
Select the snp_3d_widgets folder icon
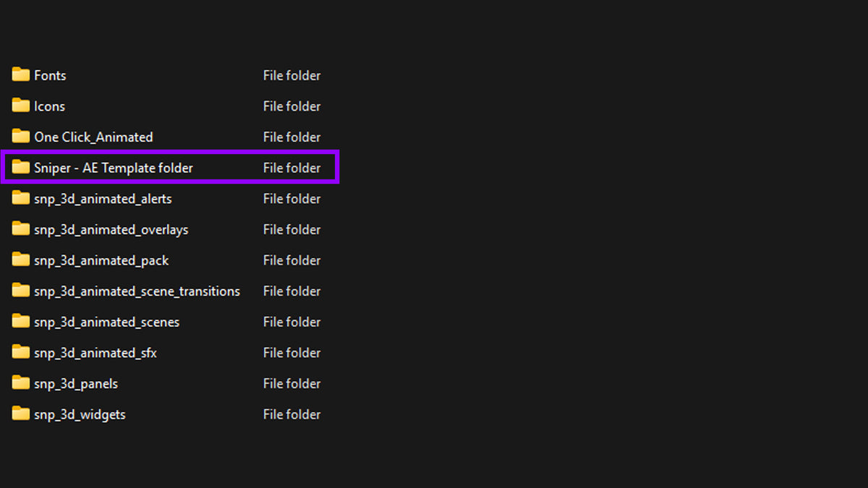pos(21,414)
